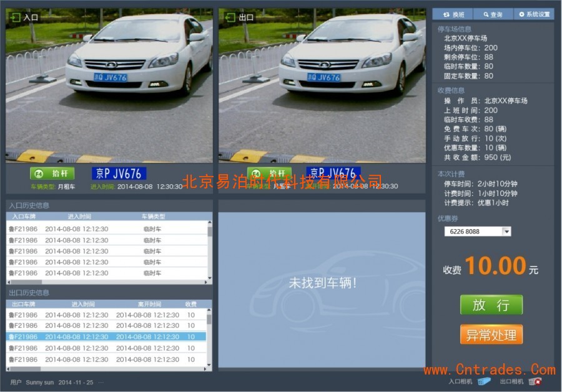The height and width of the screenshot is (392, 562).
Task: Click the 停车时间: 2小时10分钟 line
Action: (x=481, y=184)
